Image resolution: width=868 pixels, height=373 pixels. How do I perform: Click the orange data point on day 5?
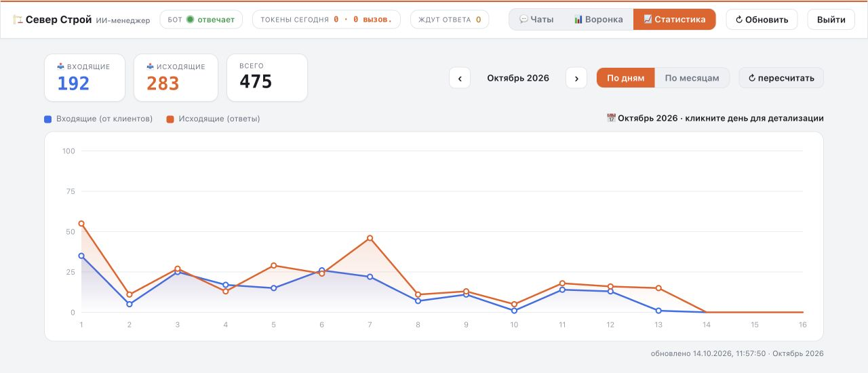coord(273,265)
